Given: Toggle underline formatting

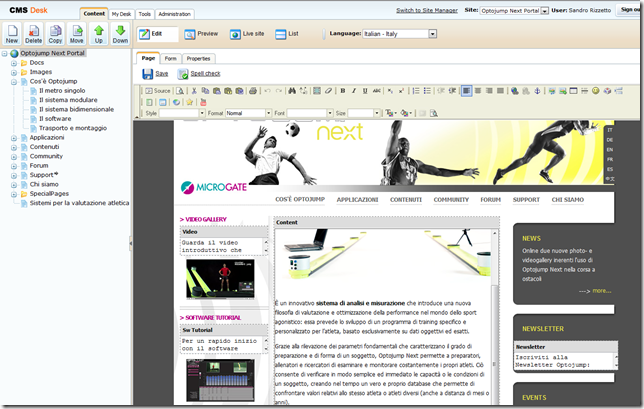Looking at the screenshot, I should point(365,91).
